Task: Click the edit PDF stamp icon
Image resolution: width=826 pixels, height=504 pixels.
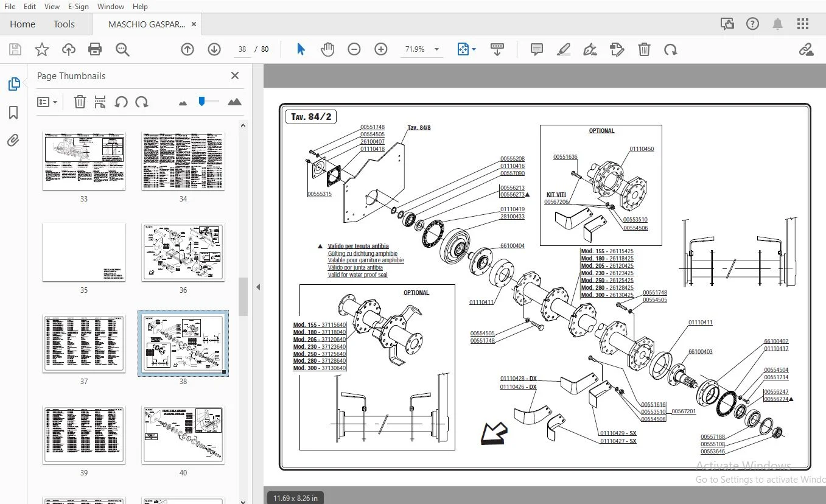Action: (x=617, y=49)
